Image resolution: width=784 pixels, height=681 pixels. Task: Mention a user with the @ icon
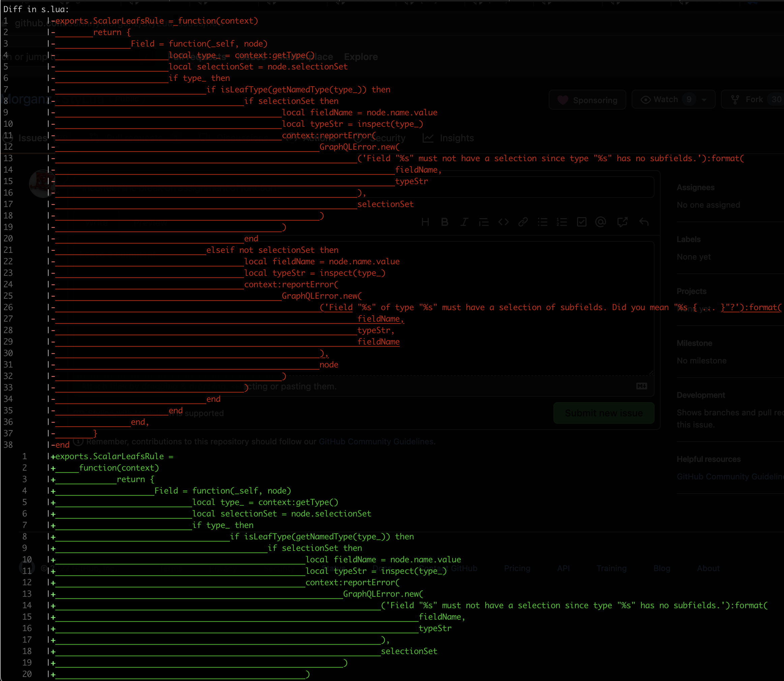click(600, 222)
